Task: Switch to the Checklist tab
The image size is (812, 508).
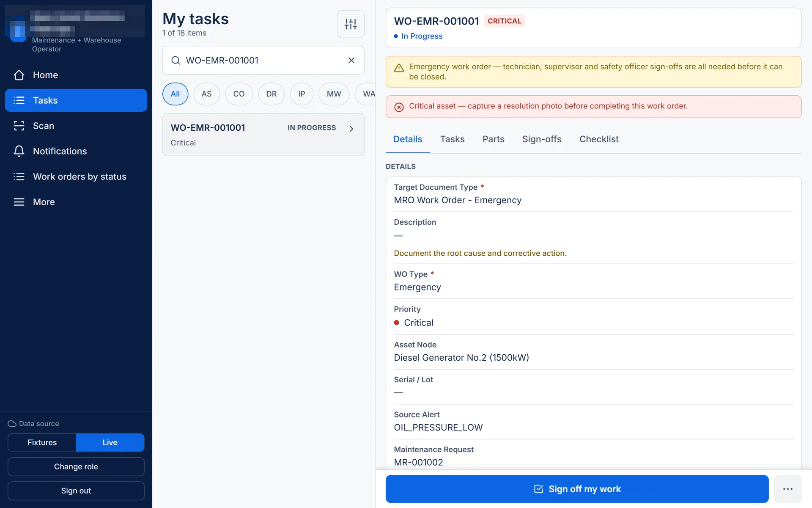Action: pos(599,139)
